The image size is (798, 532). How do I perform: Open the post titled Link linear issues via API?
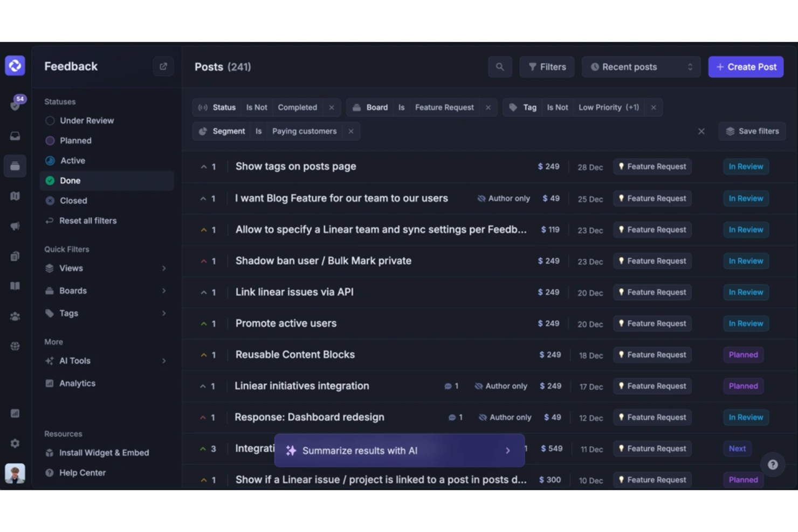(294, 293)
